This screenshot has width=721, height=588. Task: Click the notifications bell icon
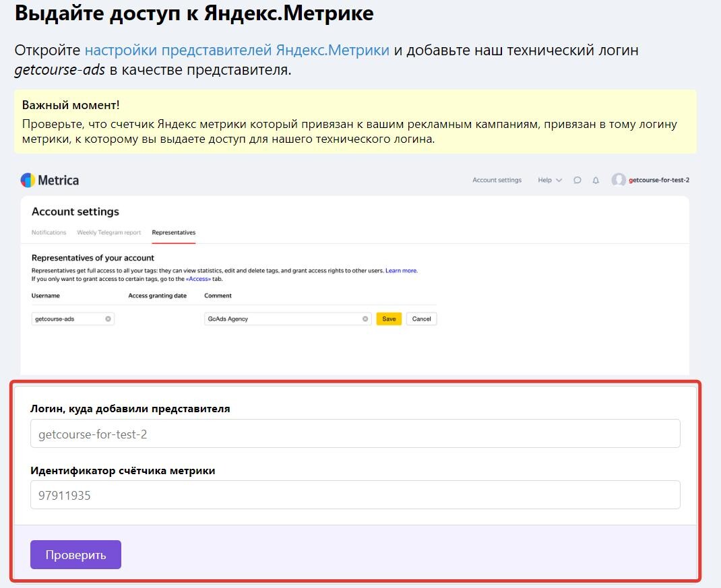(596, 181)
